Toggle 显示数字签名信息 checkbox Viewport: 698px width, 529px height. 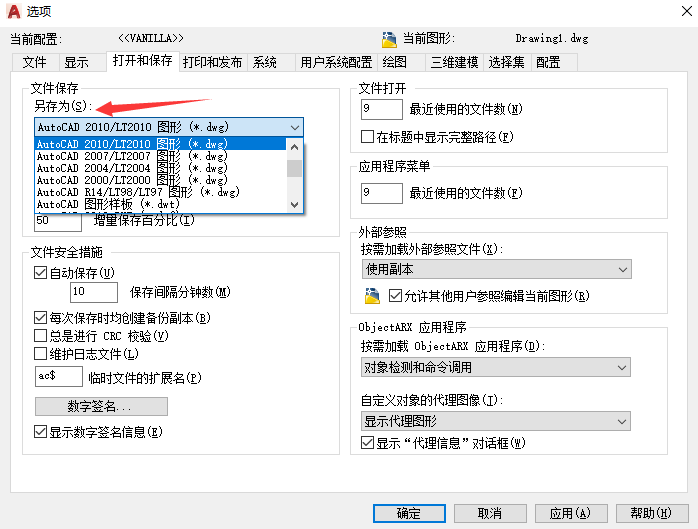point(41,431)
